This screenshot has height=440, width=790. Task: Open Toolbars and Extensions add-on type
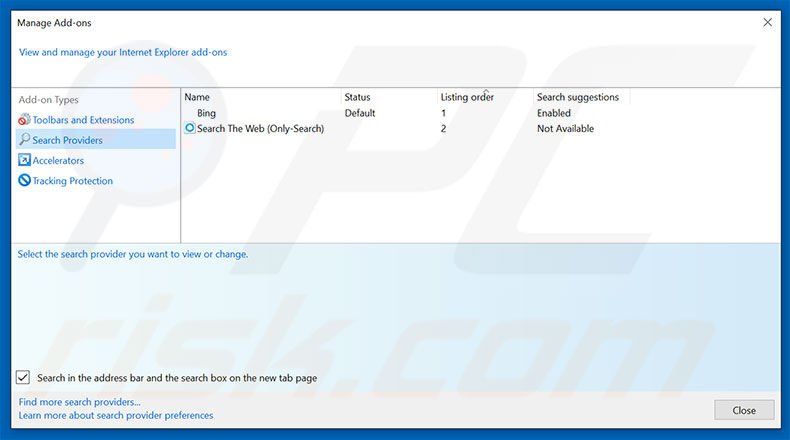[x=83, y=120]
